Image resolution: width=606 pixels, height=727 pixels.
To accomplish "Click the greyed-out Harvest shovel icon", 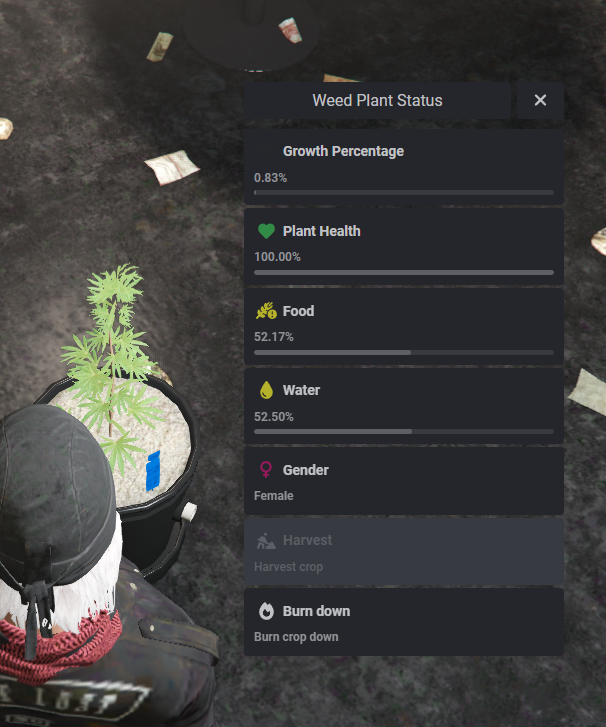I will (266, 541).
